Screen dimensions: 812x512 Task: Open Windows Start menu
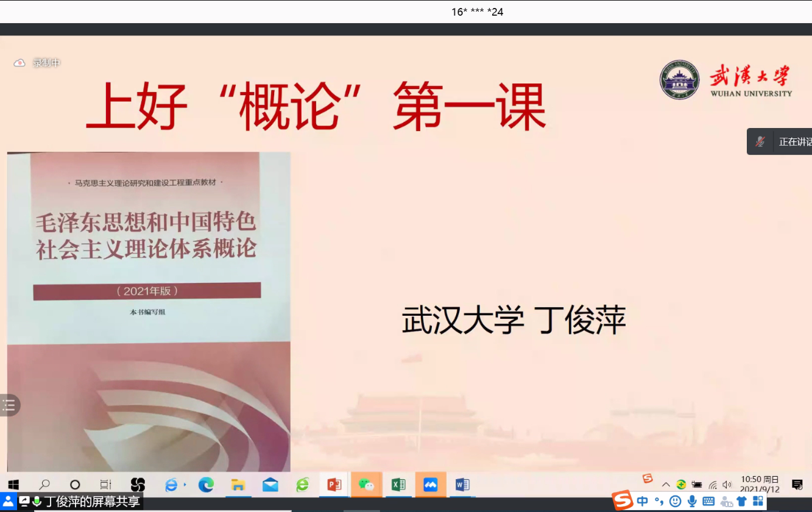13,485
